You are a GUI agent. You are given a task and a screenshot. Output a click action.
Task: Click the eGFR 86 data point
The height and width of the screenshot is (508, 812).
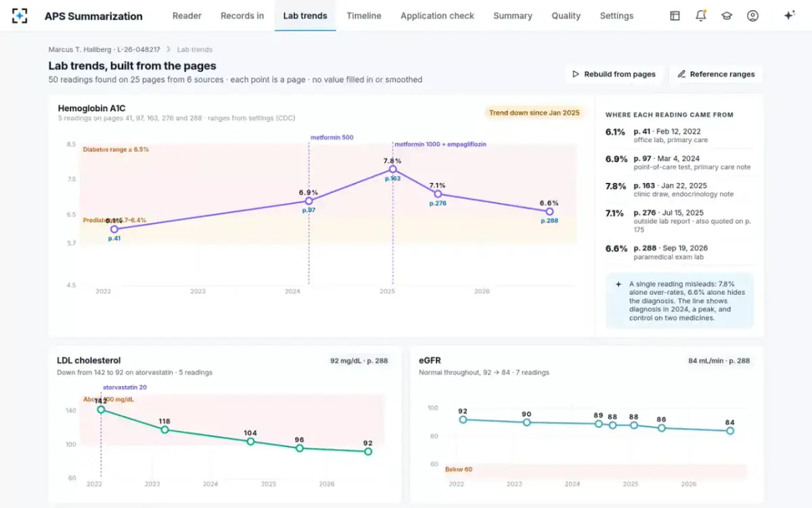(x=662, y=428)
